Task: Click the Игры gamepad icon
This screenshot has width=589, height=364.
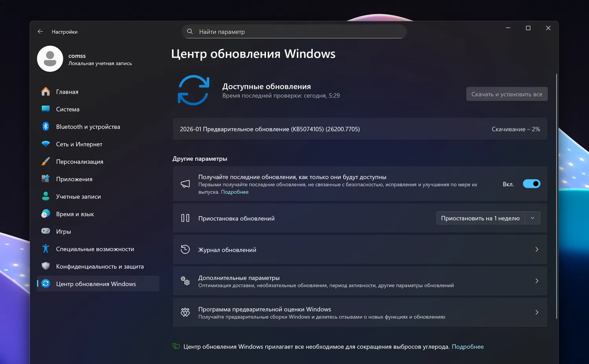Action: point(46,231)
